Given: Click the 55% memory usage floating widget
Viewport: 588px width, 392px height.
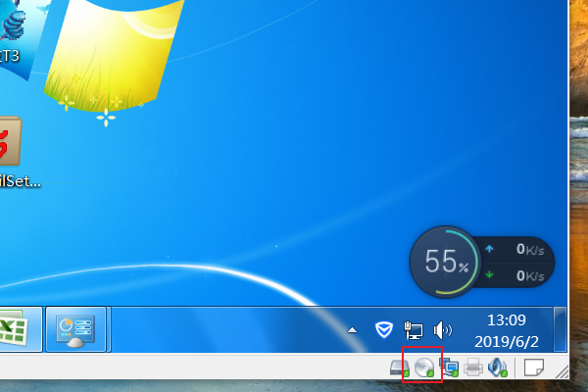Looking at the screenshot, I should coord(445,262).
